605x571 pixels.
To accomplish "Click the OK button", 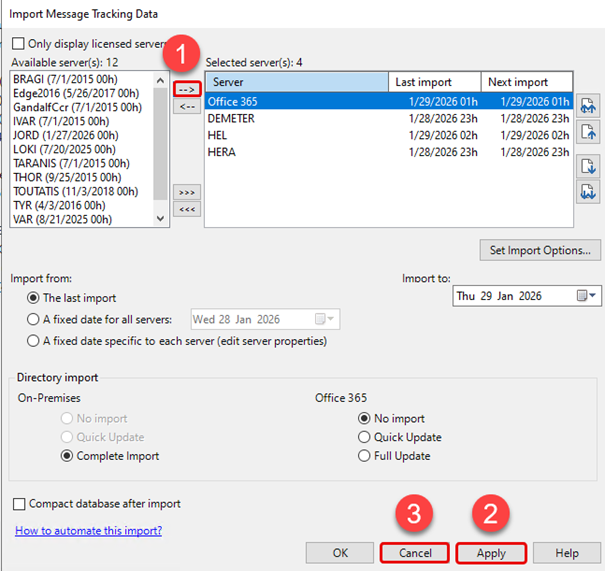I will click(340, 553).
